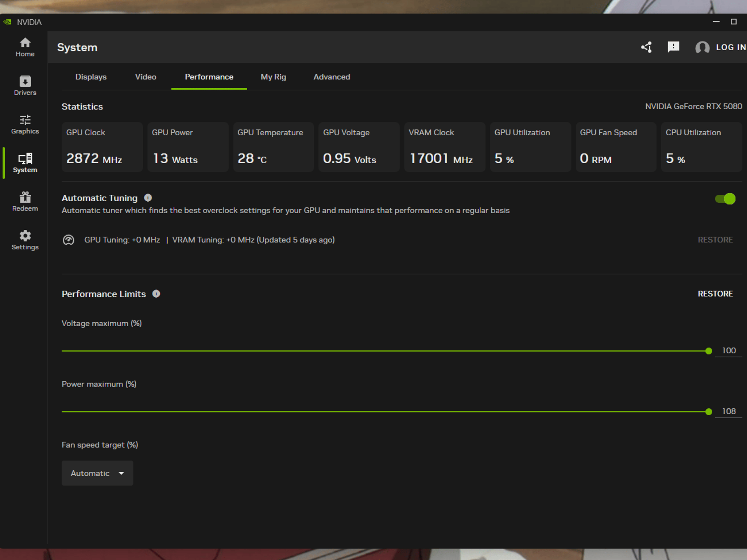Open the Graphics sidebar section

[x=25, y=124]
